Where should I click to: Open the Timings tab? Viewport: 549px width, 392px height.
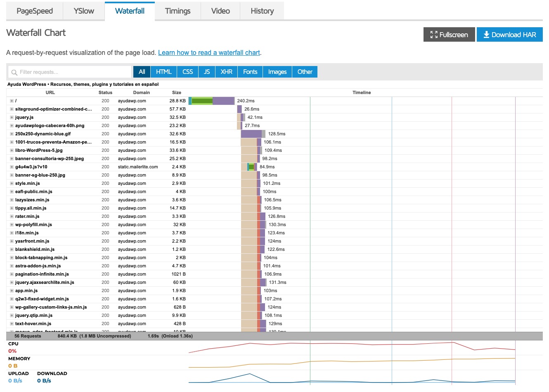[177, 11]
